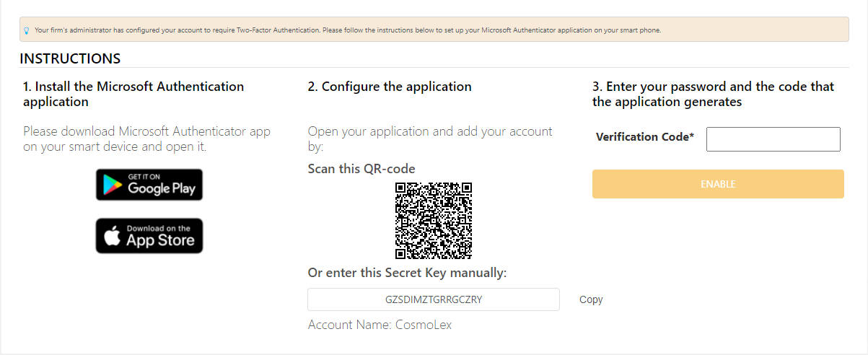Click the 'Configure the application' heading
The height and width of the screenshot is (355, 868).
[x=390, y=87]
